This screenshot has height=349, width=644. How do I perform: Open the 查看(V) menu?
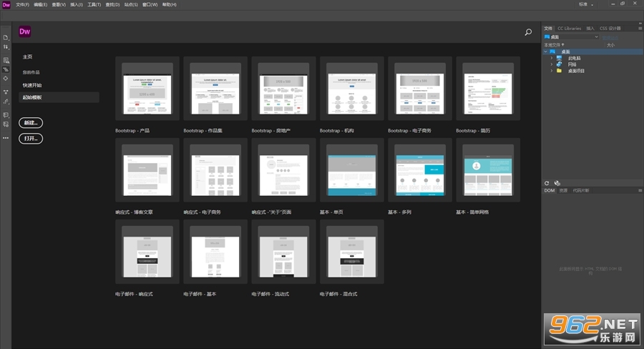tap(59, 4)
